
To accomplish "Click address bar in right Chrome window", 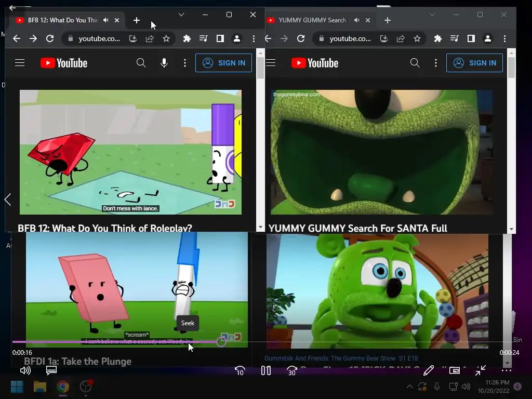I will [x=370, y=38].
